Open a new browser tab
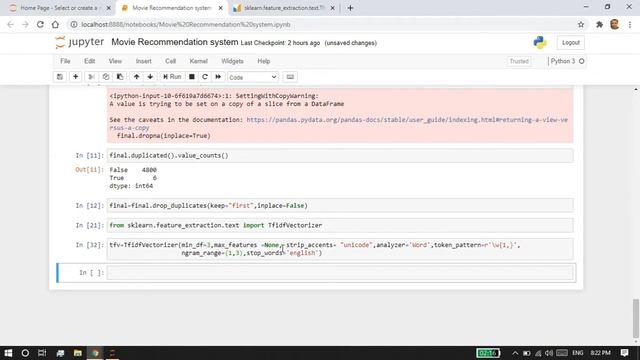This screenshot has width=640, height=360. click(350, 8)
